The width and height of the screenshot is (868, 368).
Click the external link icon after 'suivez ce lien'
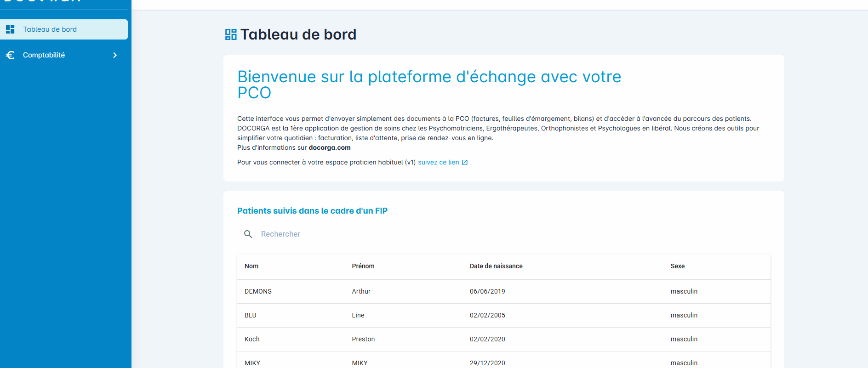pyautogui.click(x=465, y=163)
